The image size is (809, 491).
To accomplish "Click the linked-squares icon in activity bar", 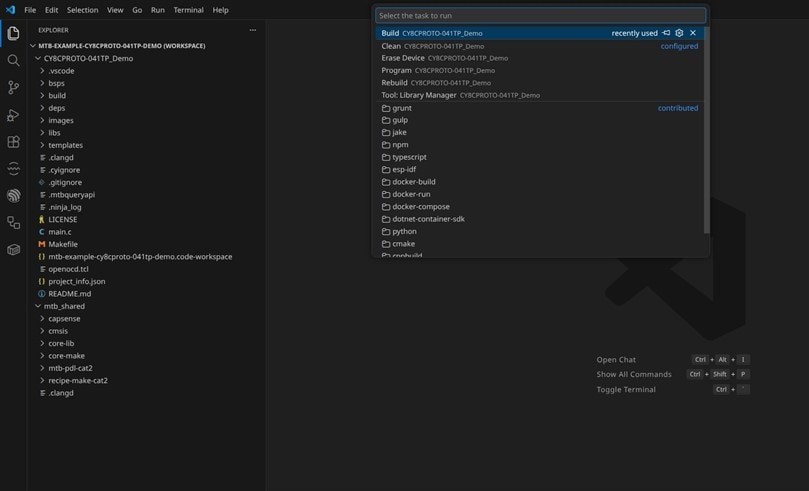I will coord(13,223).
